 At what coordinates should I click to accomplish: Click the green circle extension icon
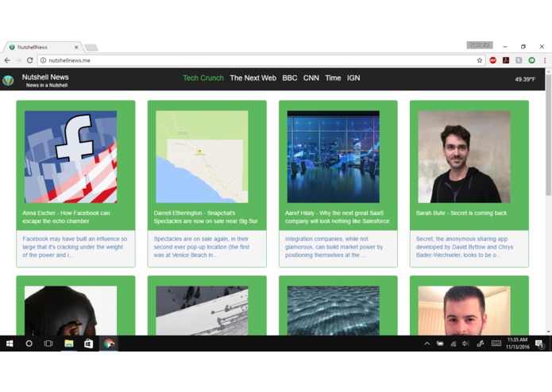click(x=531, y=60)
